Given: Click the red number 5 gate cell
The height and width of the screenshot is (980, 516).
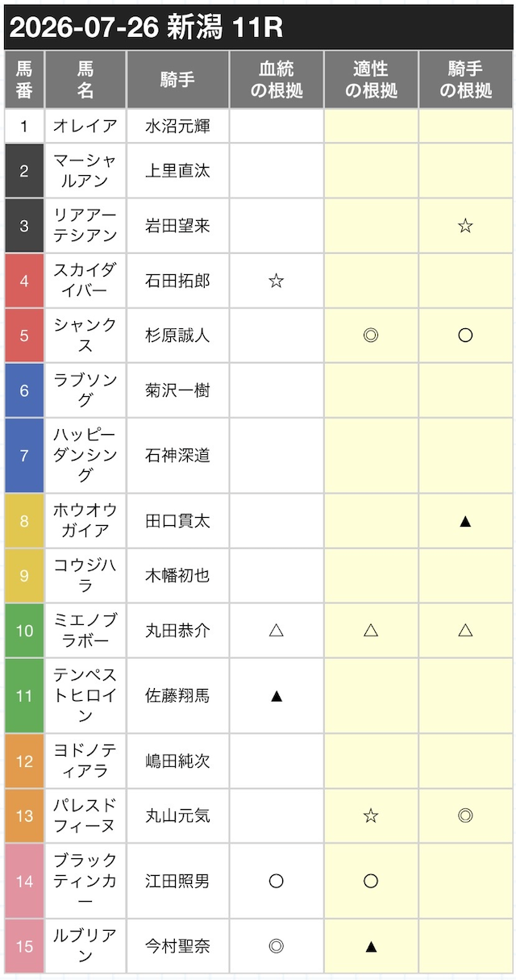Looking at the screenshot, I should pos(24,335).
